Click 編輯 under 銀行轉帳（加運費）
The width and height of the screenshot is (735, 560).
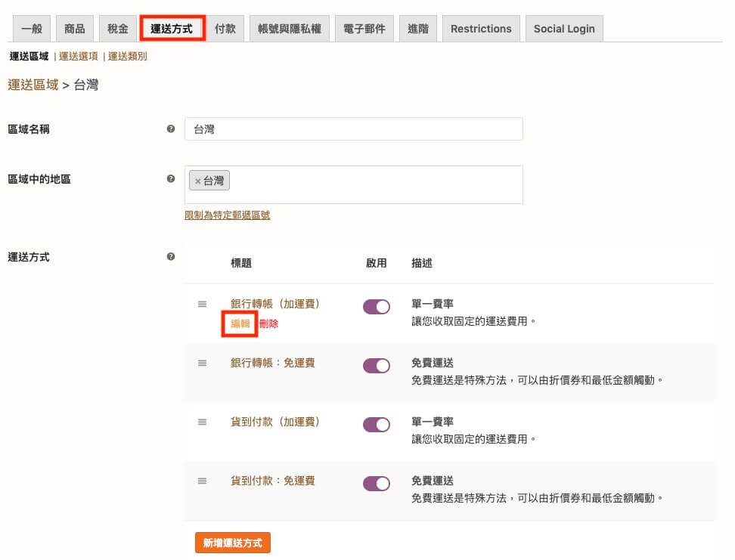pyautogui.click(x=240, y=323)
